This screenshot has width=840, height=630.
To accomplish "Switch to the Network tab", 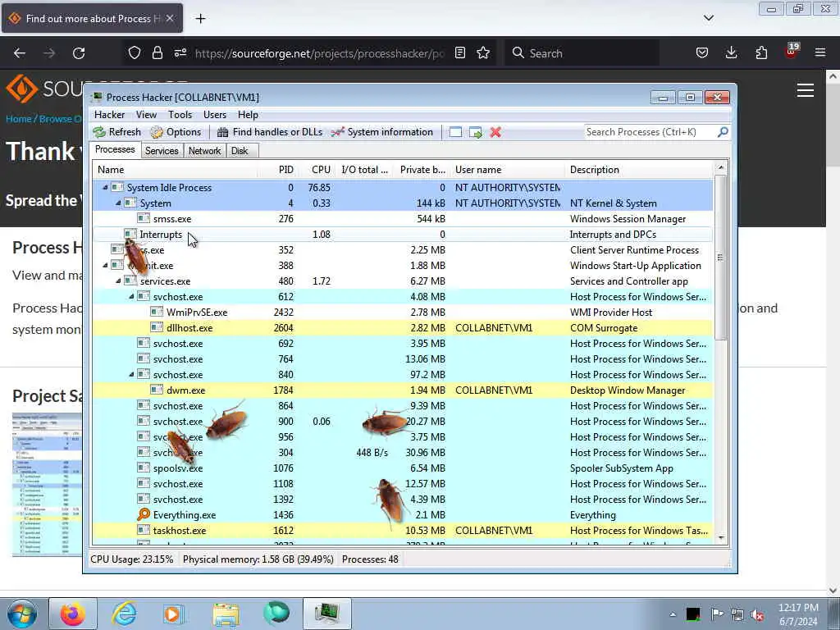I will pyautogui.click(x=204, y=151).
